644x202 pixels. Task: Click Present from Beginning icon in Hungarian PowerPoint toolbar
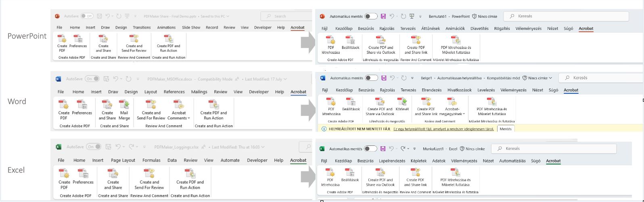[x=412, y=16]
